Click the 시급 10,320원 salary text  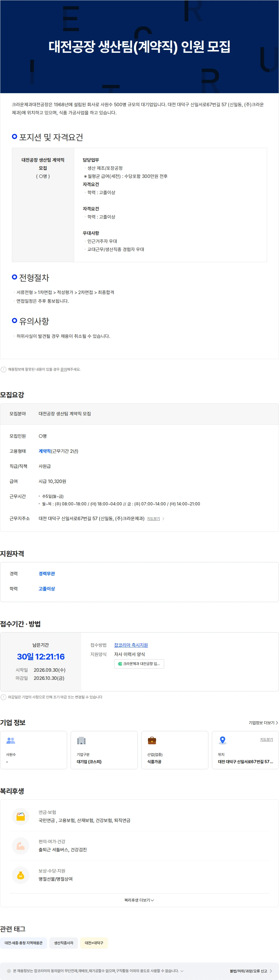pyautogui.click(x=53, y=481)
